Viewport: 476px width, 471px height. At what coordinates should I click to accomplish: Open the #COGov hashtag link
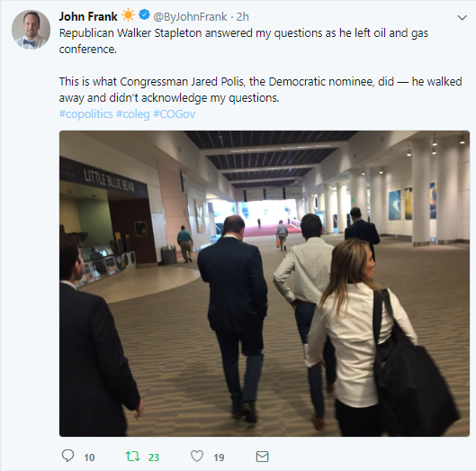coord(174,114)
